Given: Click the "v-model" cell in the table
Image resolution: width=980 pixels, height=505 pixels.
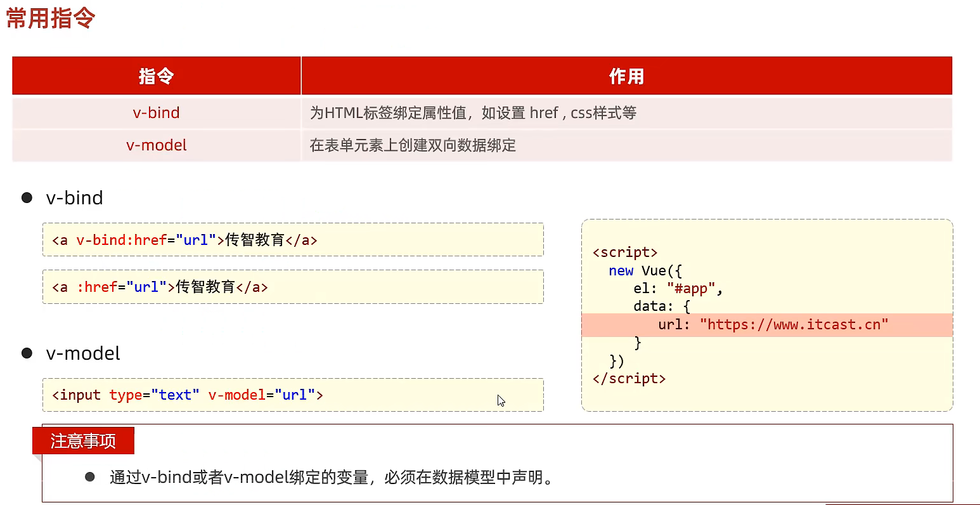Looking at the screenshot, I should coord(157,145).
